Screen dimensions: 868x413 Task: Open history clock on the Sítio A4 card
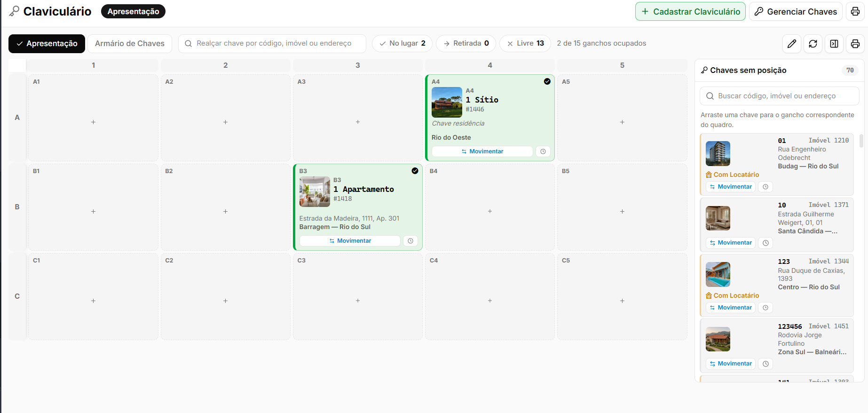pyautogui.click(x=543, y=151)
